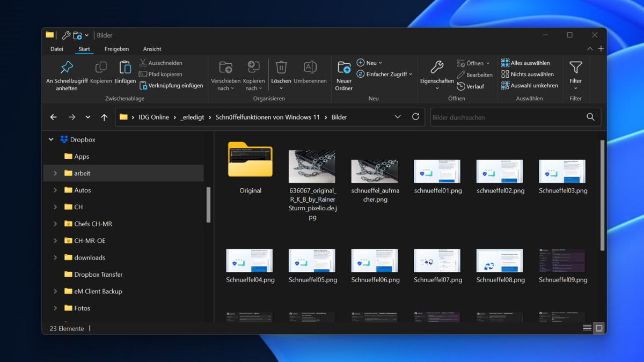Open recent locations dropdown chevron
The height and width of the screenshot is (362, 644).
pyautogui.click(x=88, y=117)
